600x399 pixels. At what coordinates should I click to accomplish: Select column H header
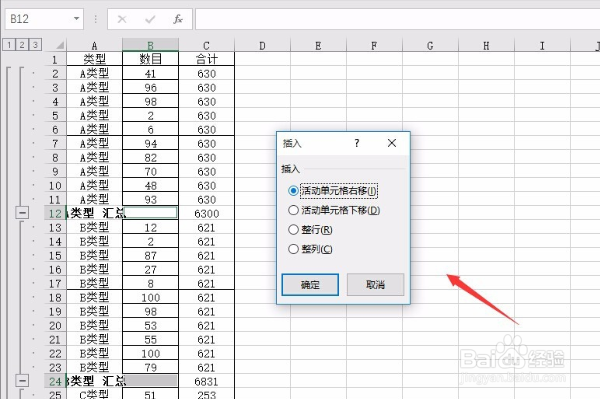(x=486, y=46)
